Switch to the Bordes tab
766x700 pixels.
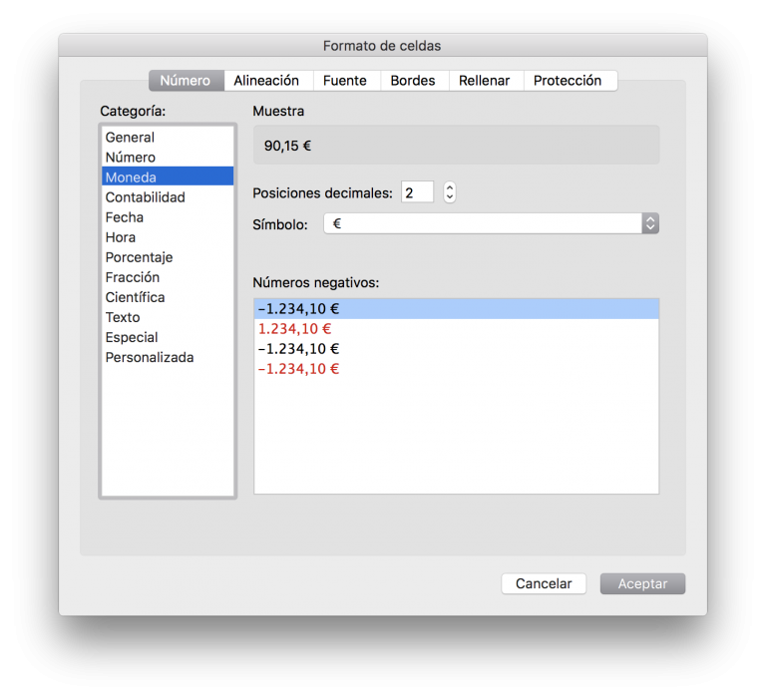(x=414, y=81)
